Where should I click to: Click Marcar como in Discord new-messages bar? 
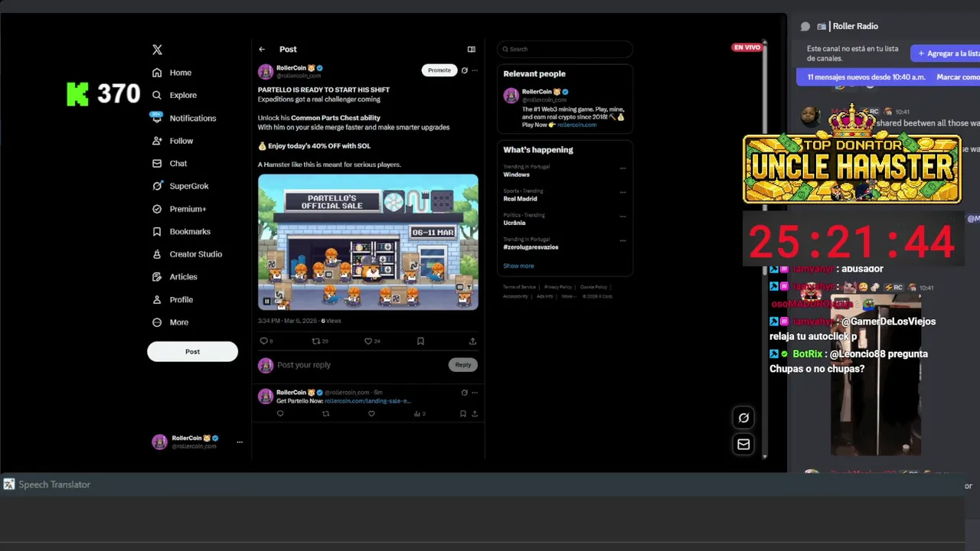point(958,77)
